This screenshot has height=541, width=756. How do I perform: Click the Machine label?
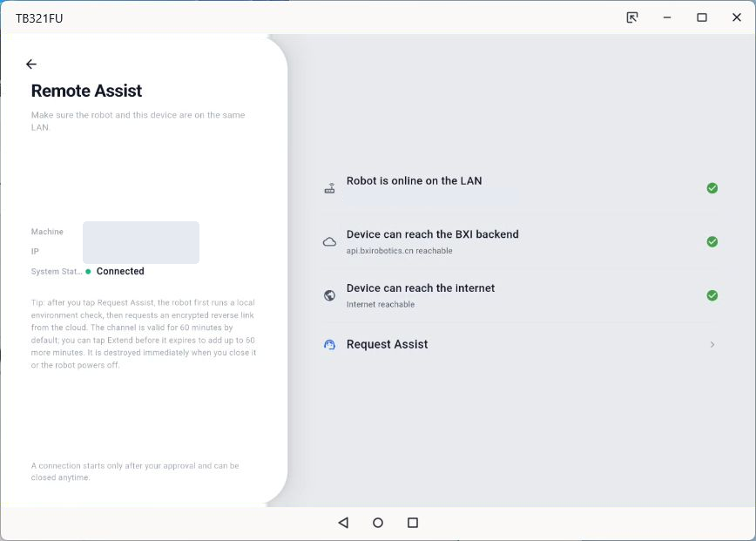pyautogui.click(x=47, y=232)
